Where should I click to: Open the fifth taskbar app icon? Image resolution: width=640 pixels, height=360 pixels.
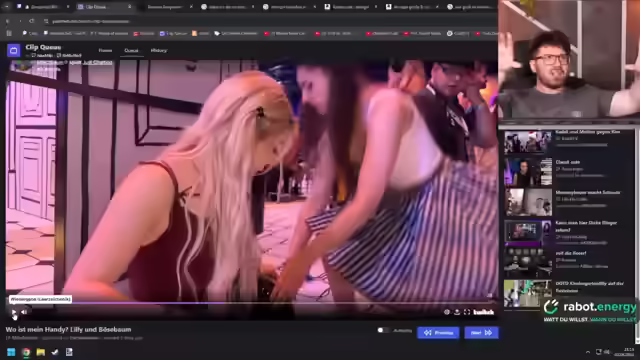click(x=69, y=352)
